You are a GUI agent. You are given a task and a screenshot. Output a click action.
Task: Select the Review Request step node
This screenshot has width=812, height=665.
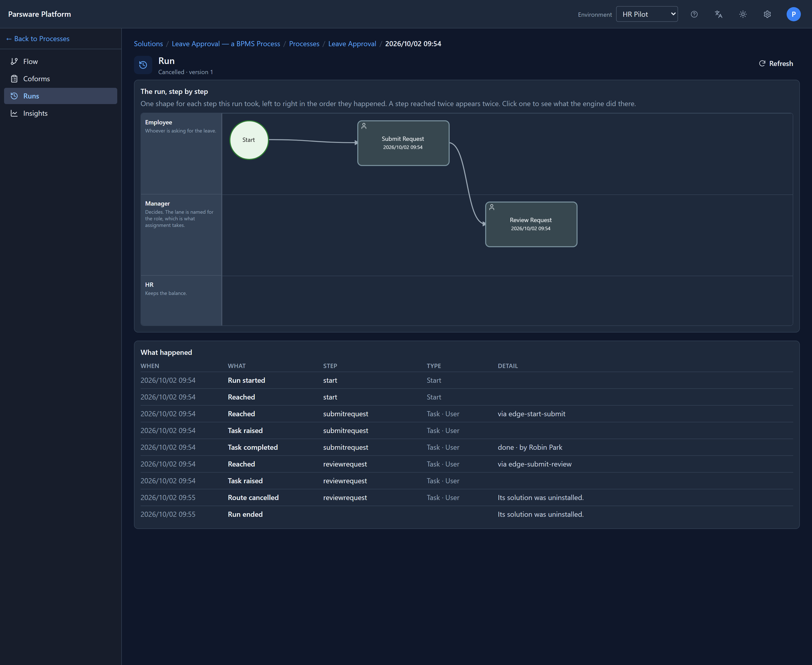[x=531, y=224]
